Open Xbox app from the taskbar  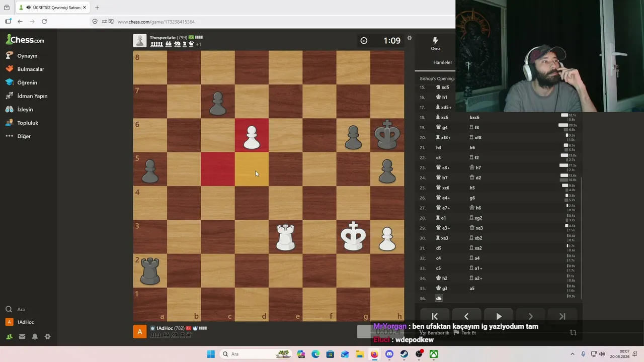(x=434, y=354)
